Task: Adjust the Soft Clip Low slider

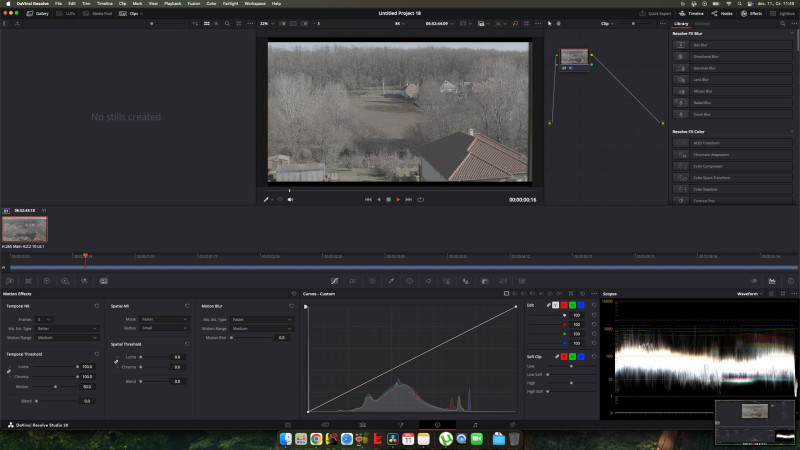Action: (x=571, y=366)
